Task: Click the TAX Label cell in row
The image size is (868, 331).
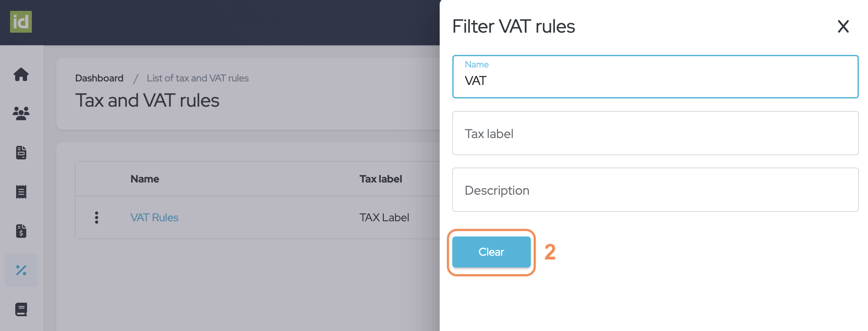Action: point(384,217)
